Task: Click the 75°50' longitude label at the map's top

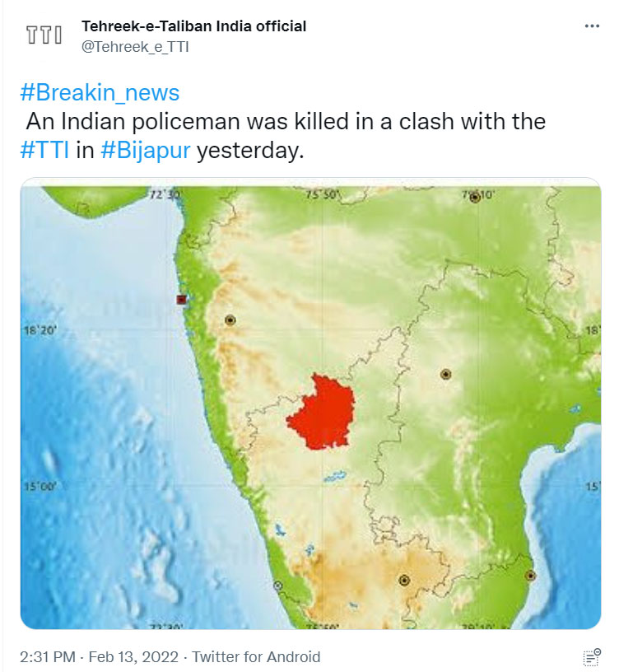Action: click(323, 196)
